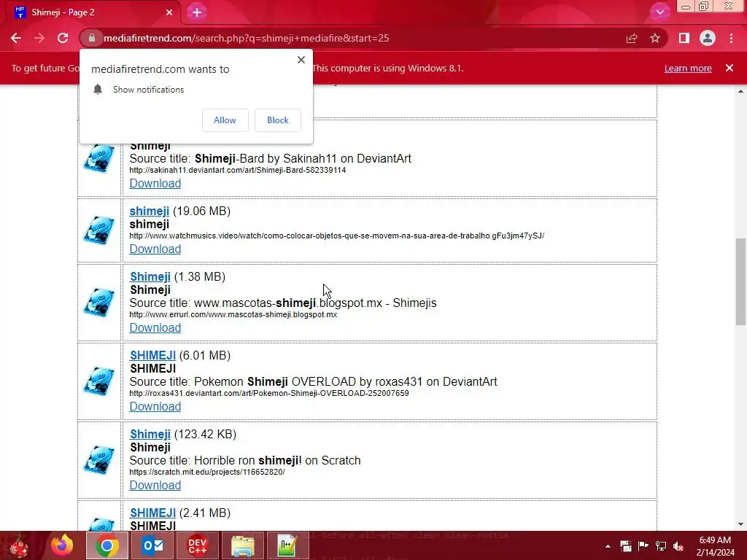Reload the current page

pyautogui.click(x=63, y=38)
